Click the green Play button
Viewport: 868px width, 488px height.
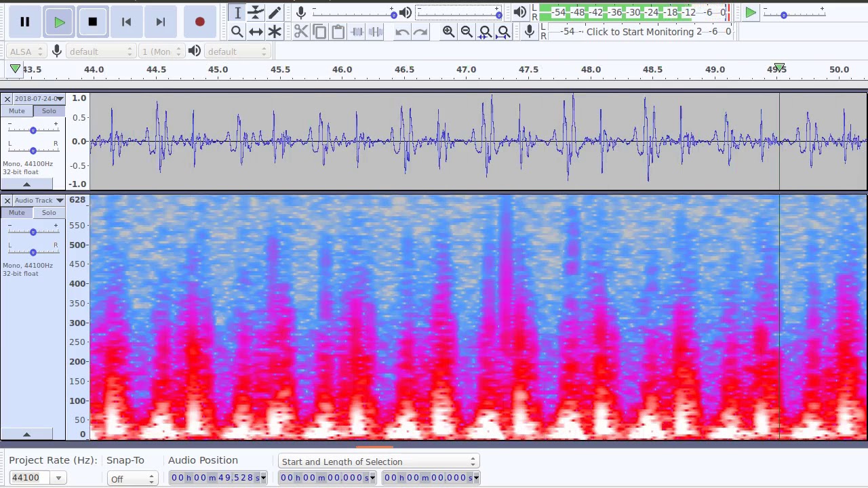click(59, 22)
